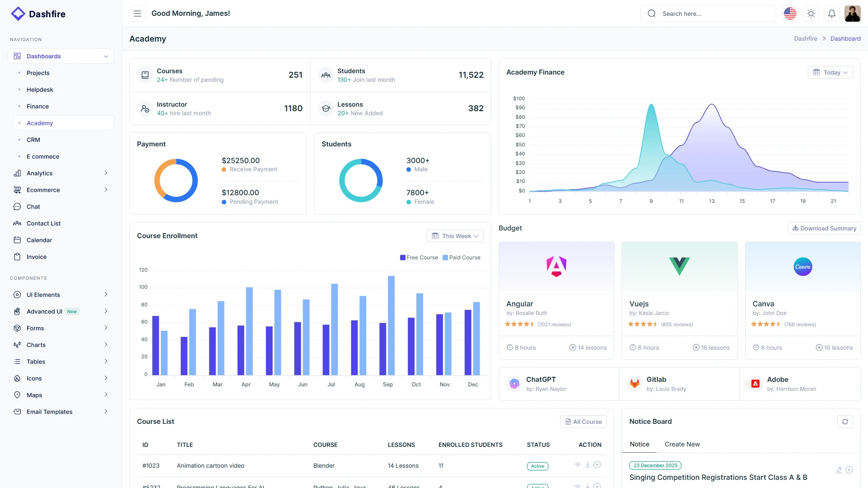Edit the Singing Competition notice
This screenshot has height=488, width=868.
(x=839, y=470)
